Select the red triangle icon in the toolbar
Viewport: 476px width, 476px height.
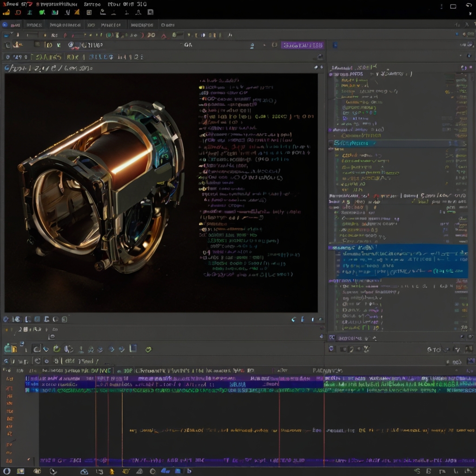click(x=164, y=35)
